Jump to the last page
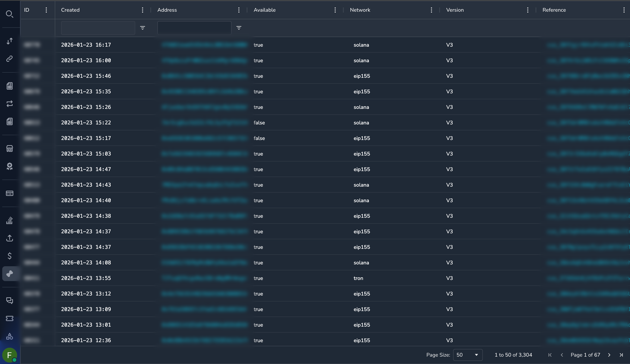 tap(621, 355)
